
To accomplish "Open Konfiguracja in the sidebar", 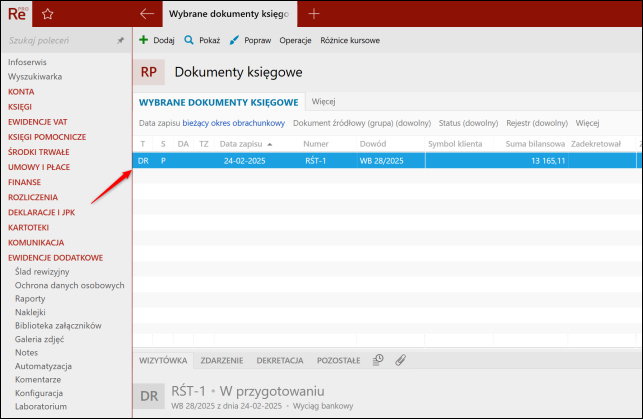I will point(39,393).
